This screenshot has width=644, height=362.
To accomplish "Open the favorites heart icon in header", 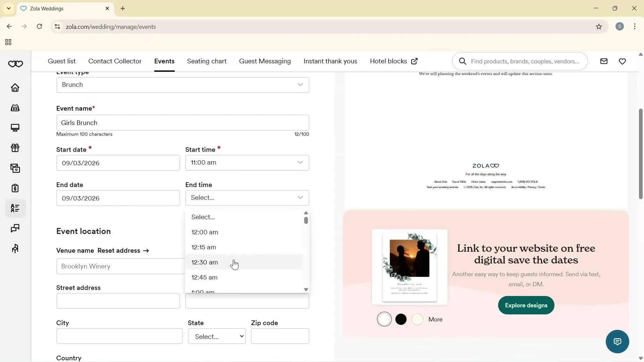I will 623,61.
